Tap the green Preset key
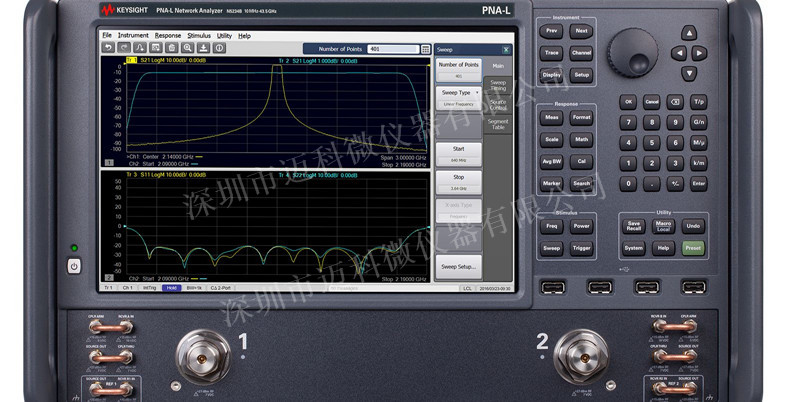800x402 pixels. (693, 248)
